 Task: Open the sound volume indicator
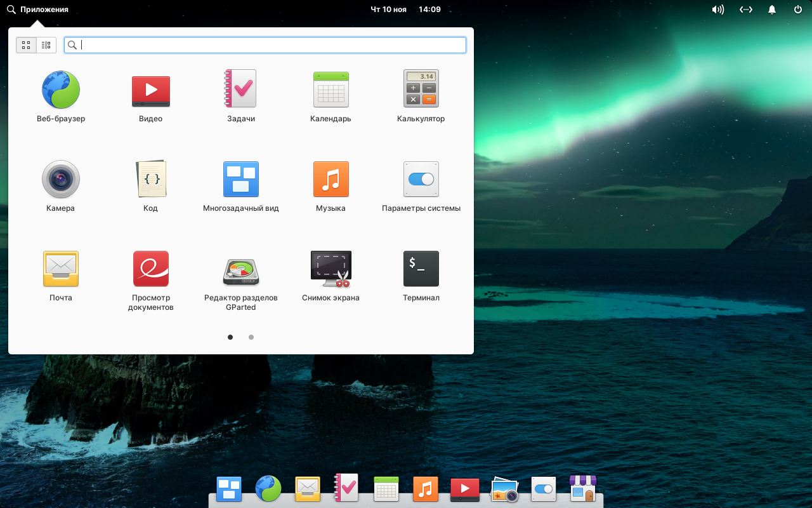point(717,10)
